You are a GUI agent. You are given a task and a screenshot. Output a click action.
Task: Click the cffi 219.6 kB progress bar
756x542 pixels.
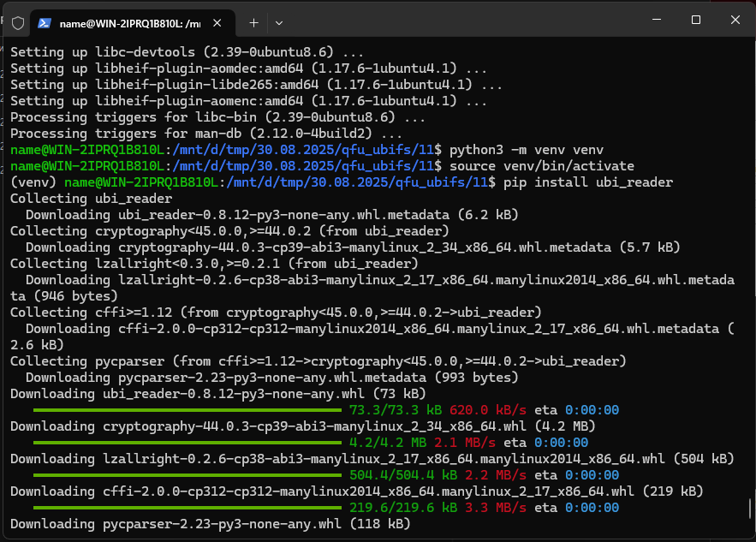click(188, 508)
